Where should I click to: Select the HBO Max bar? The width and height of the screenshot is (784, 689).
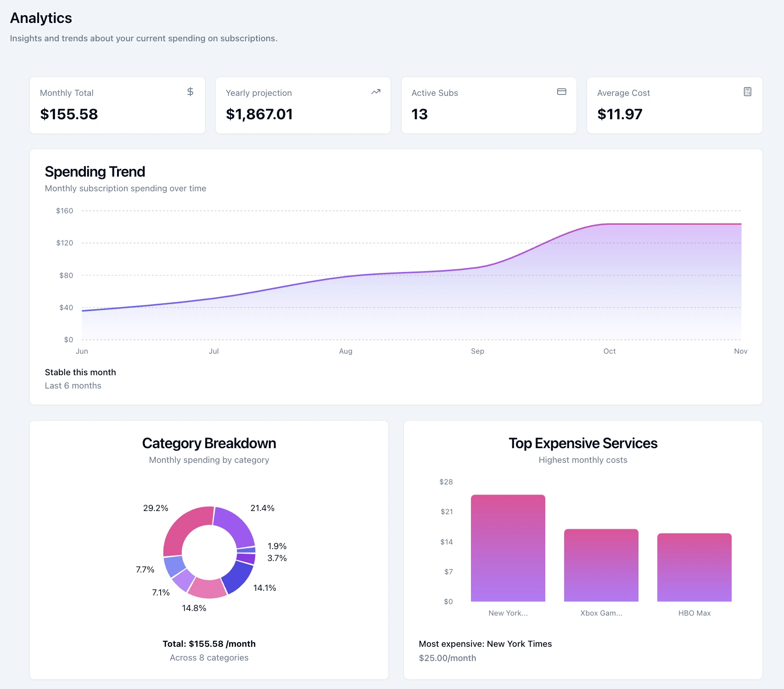pyautogui.click(x=694, y=567)
